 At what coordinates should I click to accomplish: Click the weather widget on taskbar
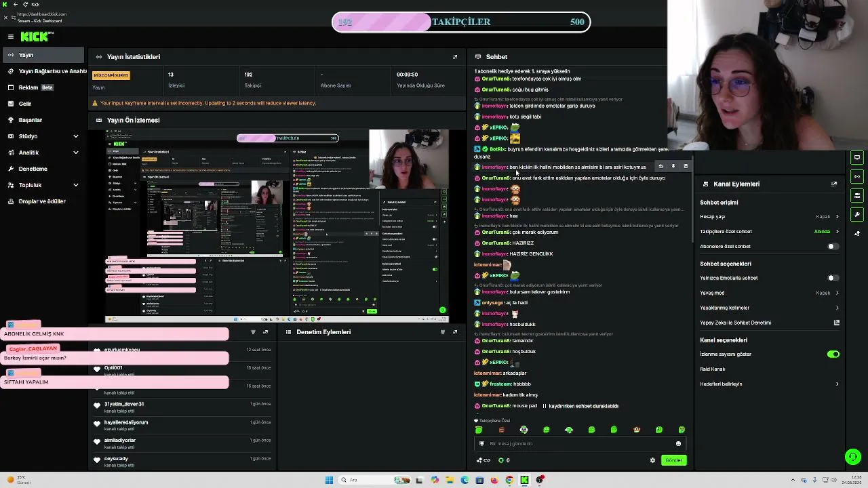(x=18, y=480)
